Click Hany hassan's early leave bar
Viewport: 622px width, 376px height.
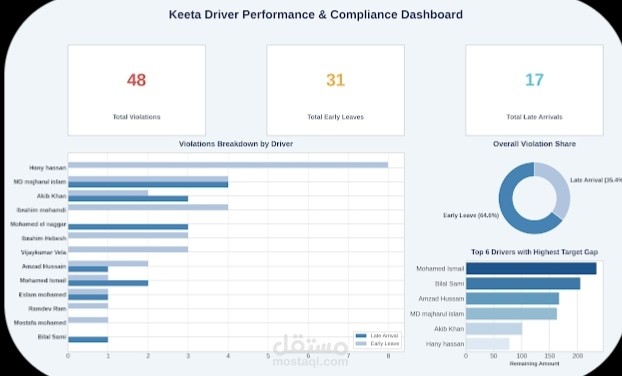228,165
